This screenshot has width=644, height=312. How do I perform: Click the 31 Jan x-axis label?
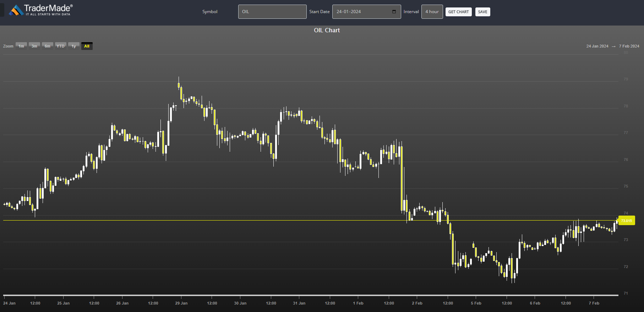coord(299,303)
